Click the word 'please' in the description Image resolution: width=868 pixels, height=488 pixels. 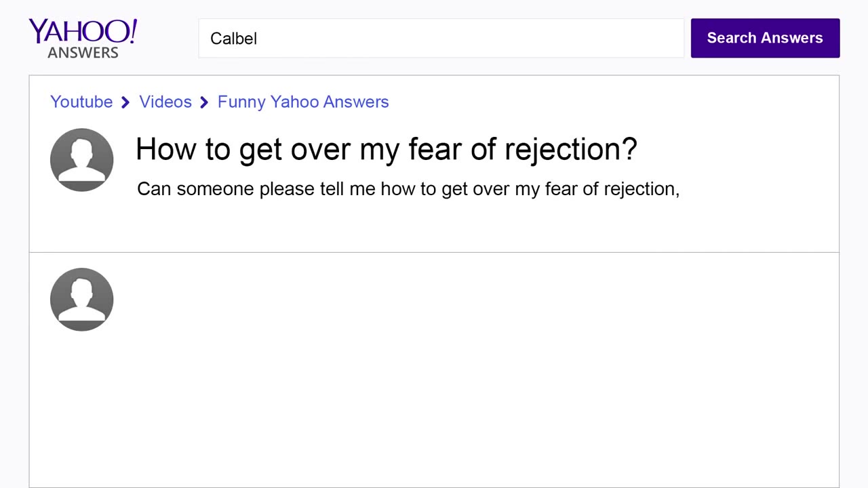[287, 188]
